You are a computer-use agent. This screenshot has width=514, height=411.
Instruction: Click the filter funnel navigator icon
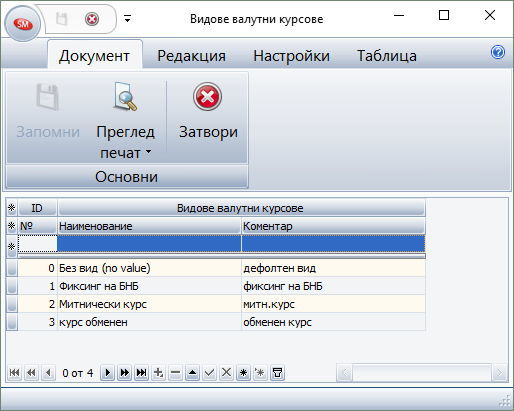[x=277, y=372]
